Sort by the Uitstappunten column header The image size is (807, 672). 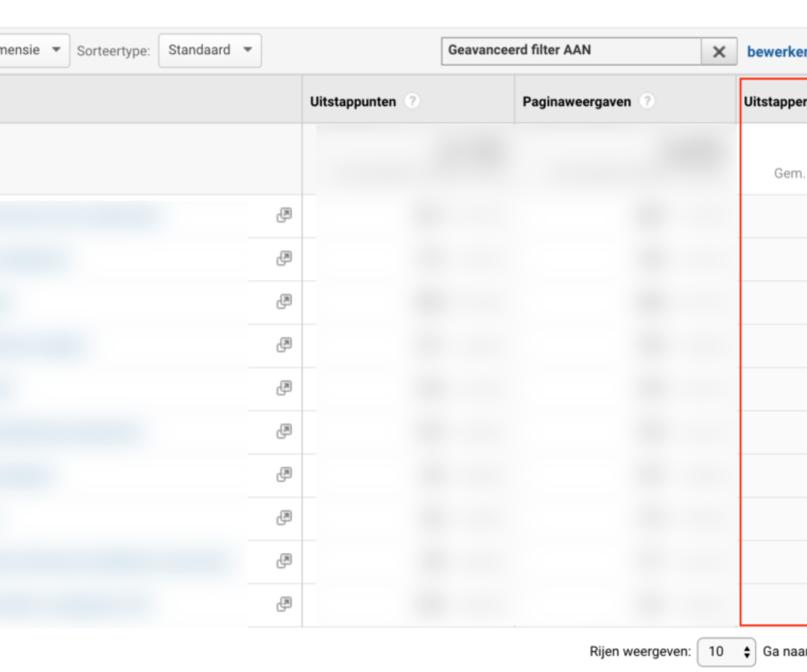tap(353, 102)
